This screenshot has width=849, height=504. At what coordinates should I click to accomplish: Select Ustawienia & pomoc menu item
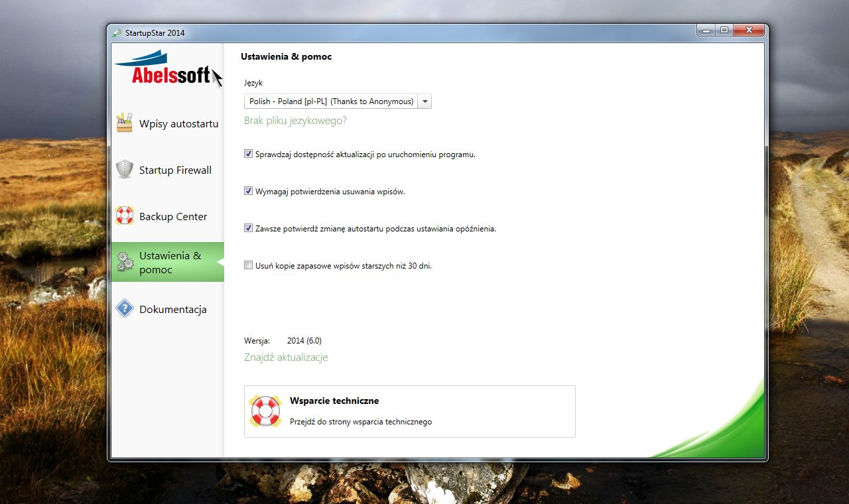pos(167,262)
